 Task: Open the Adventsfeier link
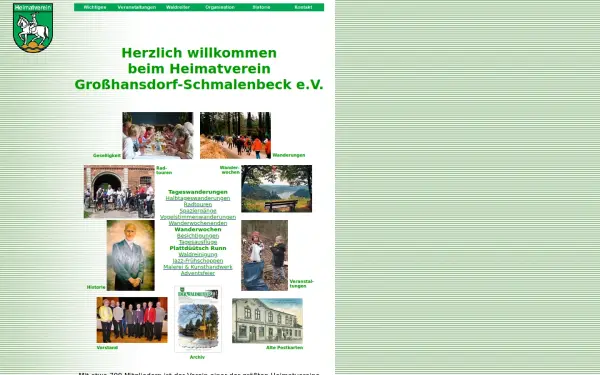pyautogui.click(x=198, y=273)
